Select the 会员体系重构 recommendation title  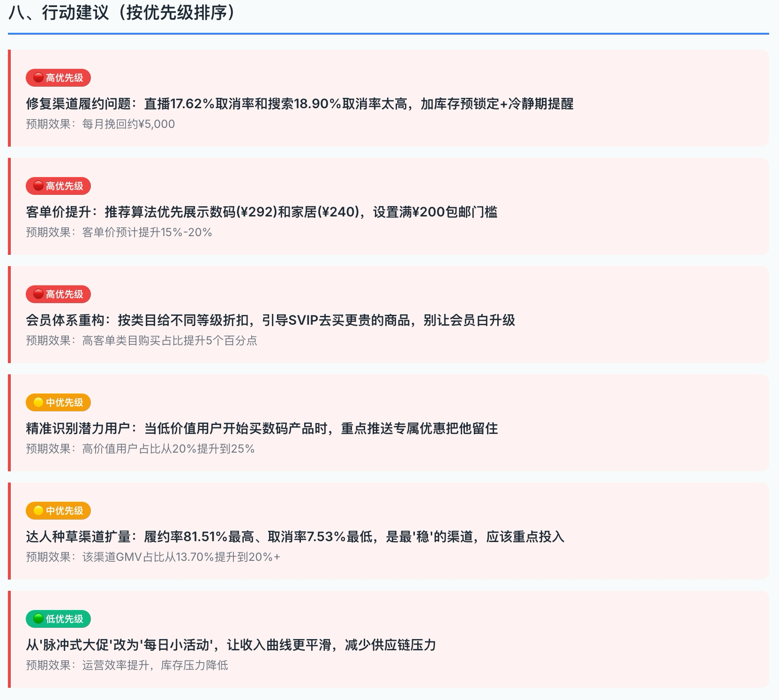pyautogui.click(x=270, y=320)
